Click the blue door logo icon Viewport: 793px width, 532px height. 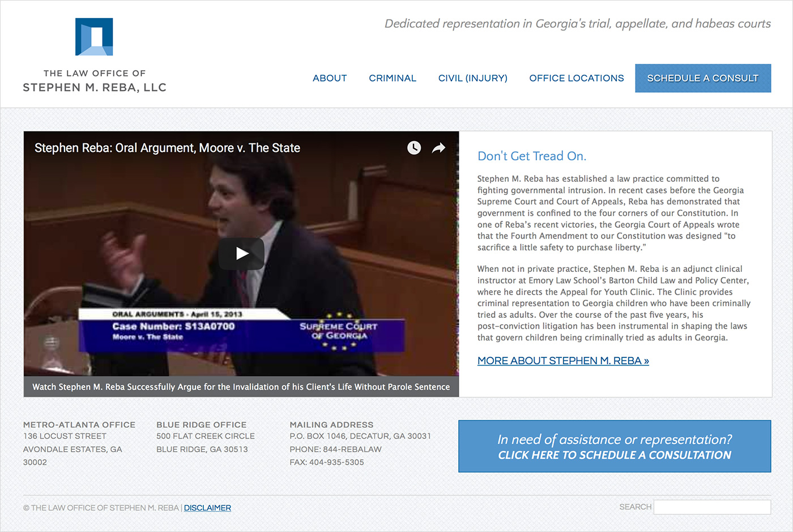click(x=94, y=37)
